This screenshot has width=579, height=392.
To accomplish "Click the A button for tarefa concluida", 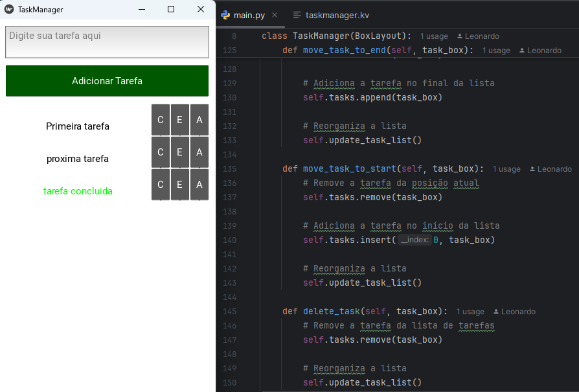I will (199, 185).
